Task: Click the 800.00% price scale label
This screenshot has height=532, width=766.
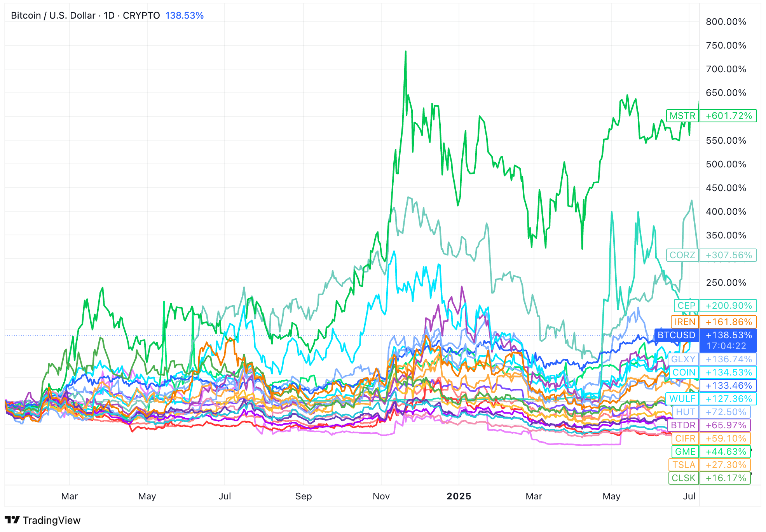Action: click(726, 22)
